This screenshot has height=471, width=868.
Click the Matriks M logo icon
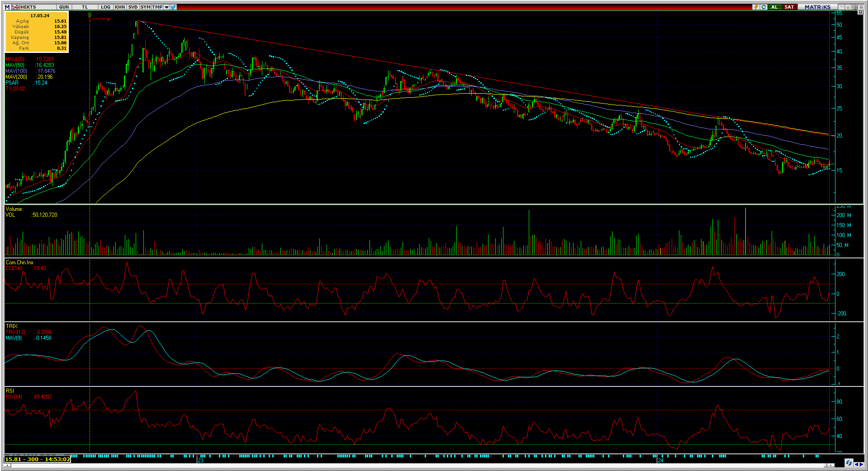coord(7,7)
